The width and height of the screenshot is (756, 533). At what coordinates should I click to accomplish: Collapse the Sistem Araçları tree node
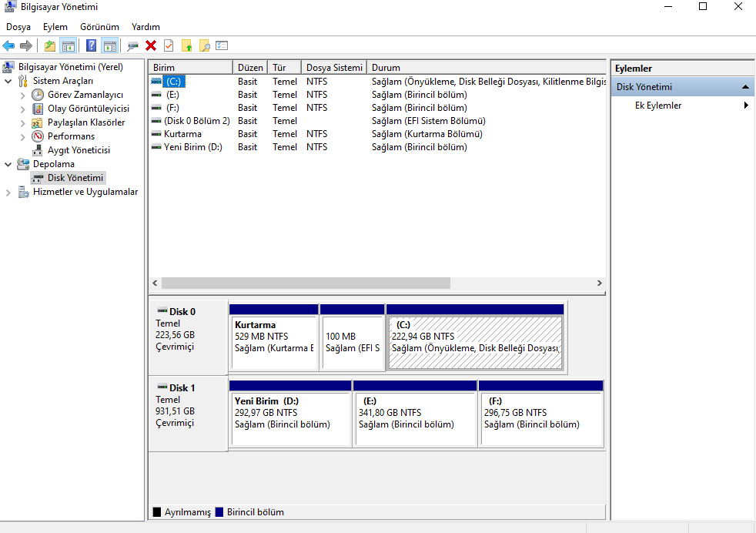tap(8, 81)
